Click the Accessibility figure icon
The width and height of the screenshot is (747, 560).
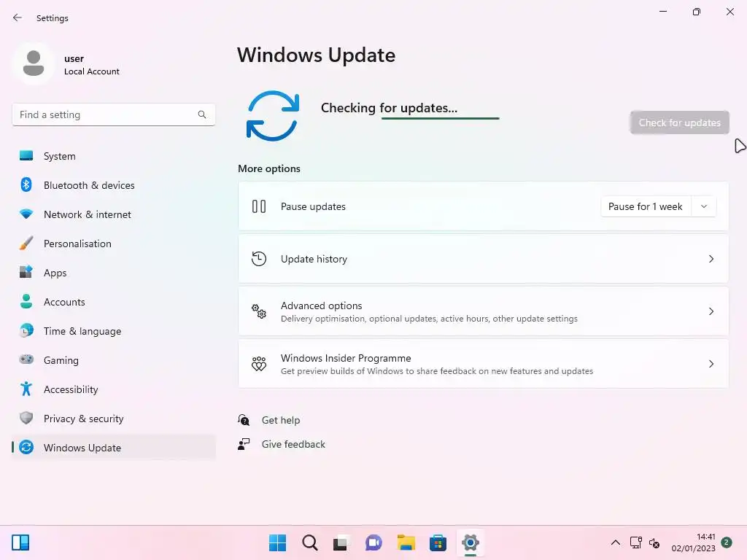coord(26,389)
